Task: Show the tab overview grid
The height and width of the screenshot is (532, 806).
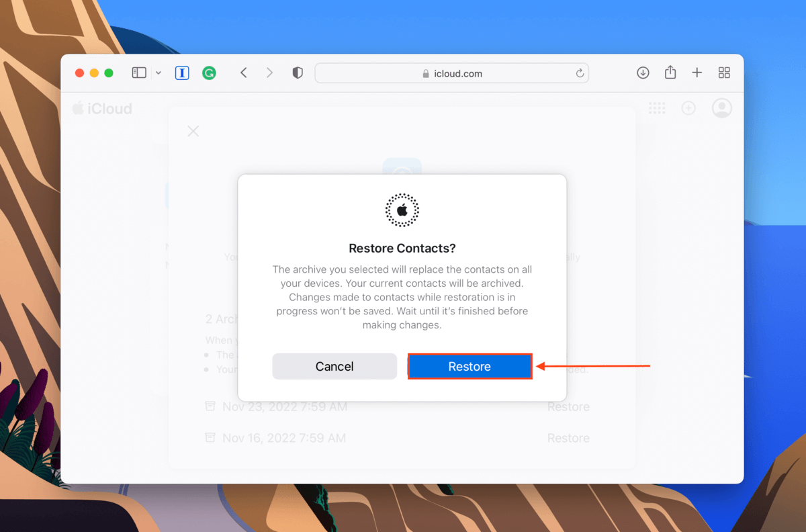Action: pos(724,73)
